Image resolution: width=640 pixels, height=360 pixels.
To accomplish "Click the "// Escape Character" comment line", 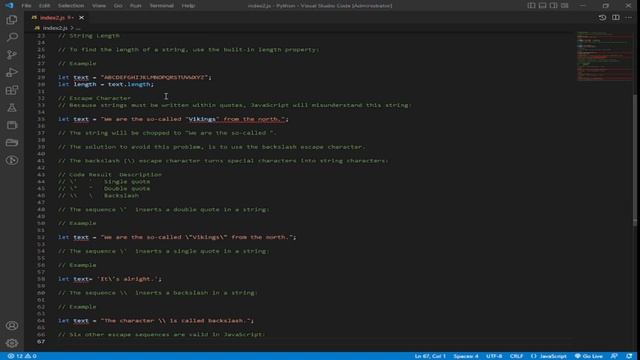I will (94, 98).
